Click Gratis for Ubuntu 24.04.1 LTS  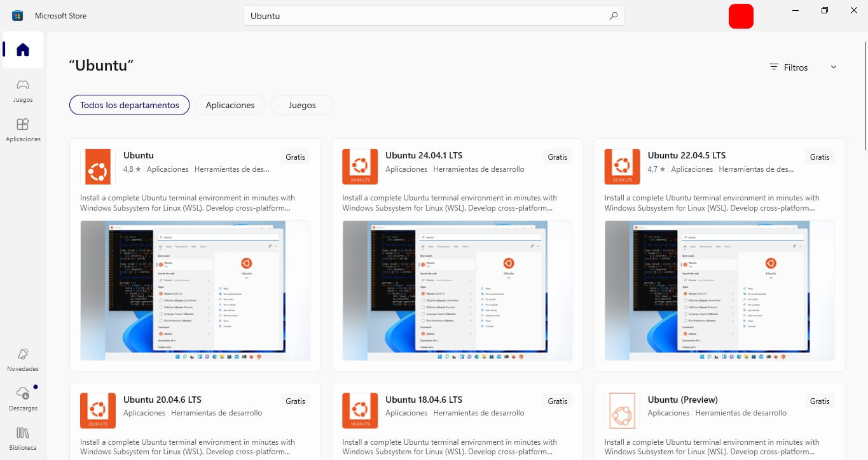pyautogui.click(x=558, y=157)
